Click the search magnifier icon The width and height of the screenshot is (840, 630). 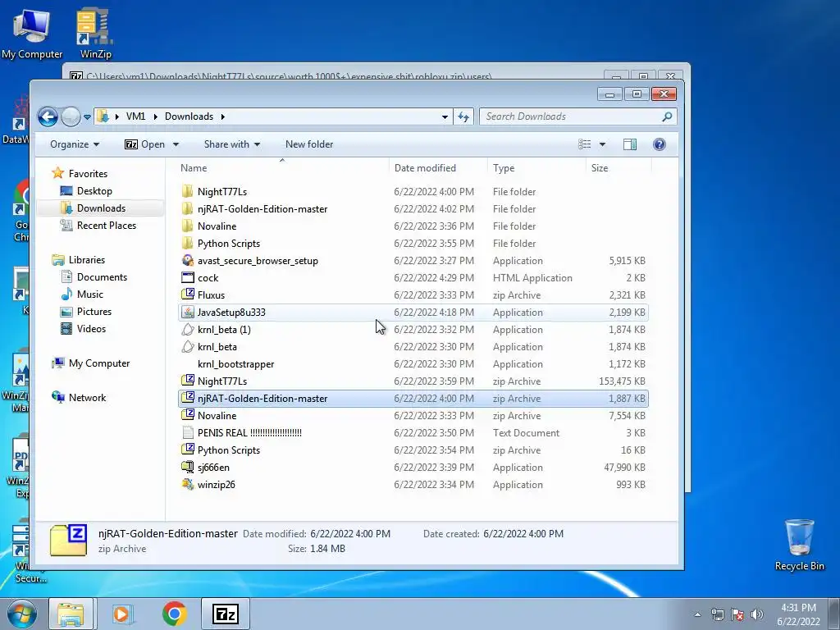[667, 116]
